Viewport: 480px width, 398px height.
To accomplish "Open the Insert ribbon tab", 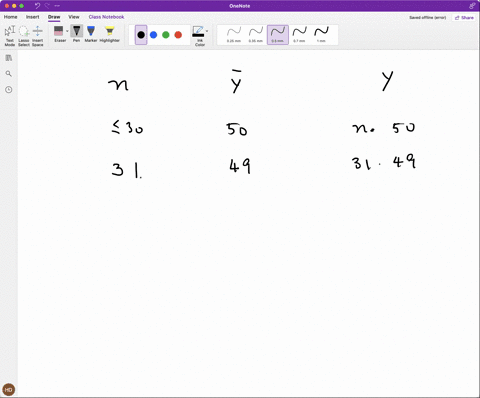I will tap(33, 17).
